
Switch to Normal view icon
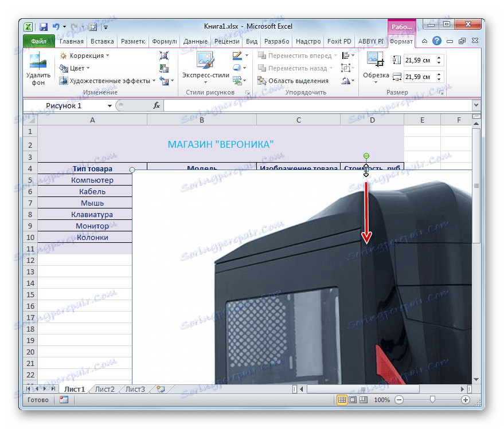tap(342, 400)
